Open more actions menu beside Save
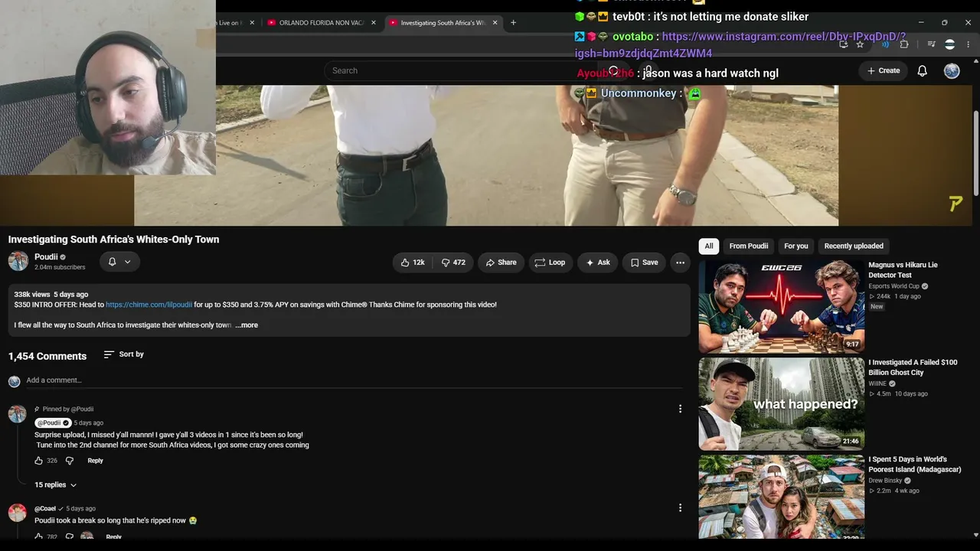 coord(680,262)
